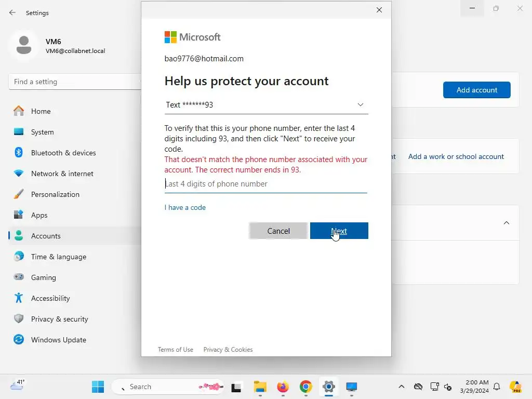Select the Bluetooth & devices icon
This screenshot has width=532, height=399.
19,152
